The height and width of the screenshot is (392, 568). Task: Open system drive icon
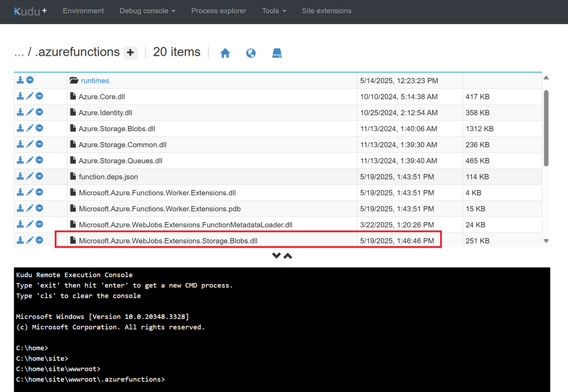tap(277, 53)
